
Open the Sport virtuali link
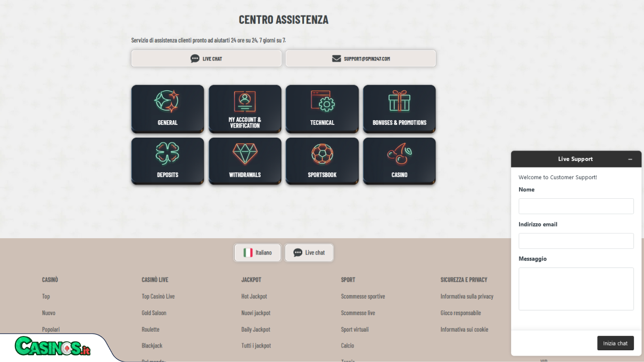(354, 329)
